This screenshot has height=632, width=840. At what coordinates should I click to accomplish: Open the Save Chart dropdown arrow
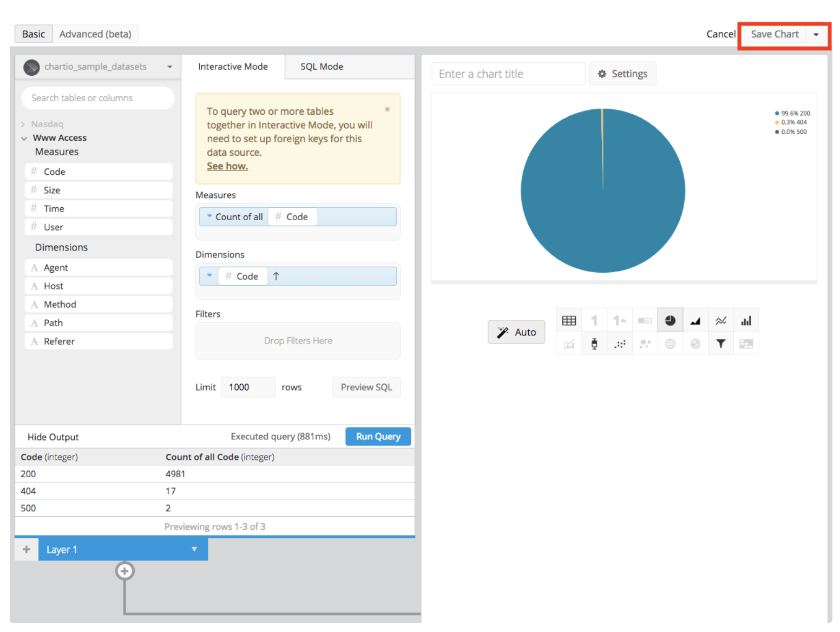coord(816,35)
